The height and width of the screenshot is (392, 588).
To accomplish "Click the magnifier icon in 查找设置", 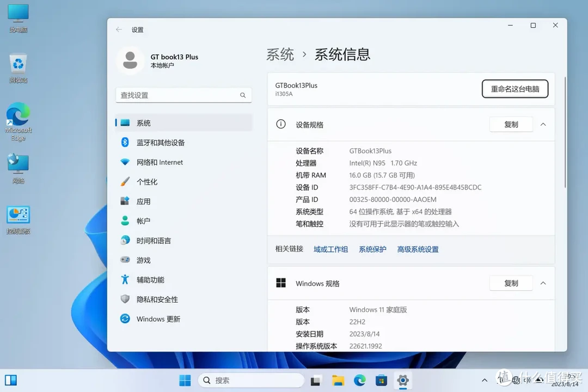I will click(x=243, y=95).
